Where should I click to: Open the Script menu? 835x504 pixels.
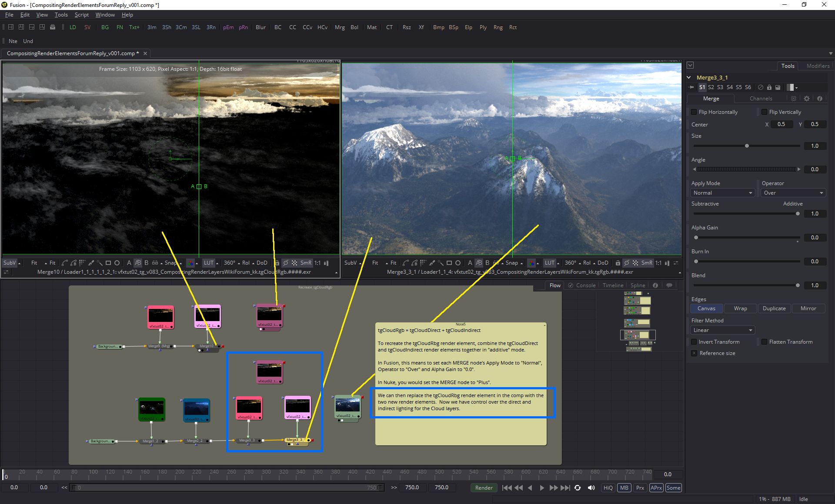(x=81, y=15)
